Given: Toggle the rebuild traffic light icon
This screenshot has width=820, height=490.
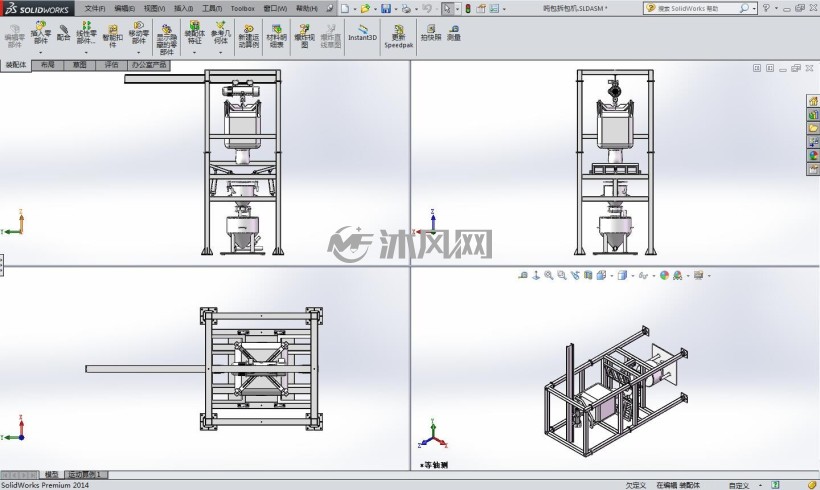Looking at the screenshot, I should [468, 8].
